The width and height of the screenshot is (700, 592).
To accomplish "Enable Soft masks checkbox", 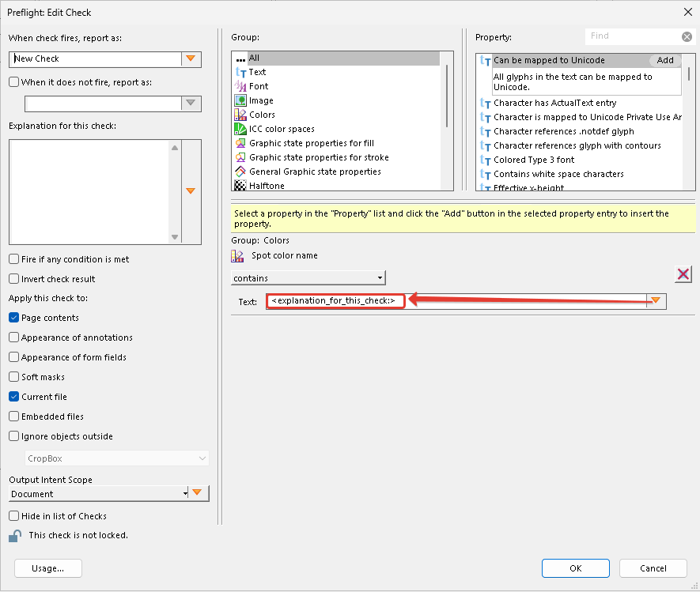I will [x=13, y=377].
